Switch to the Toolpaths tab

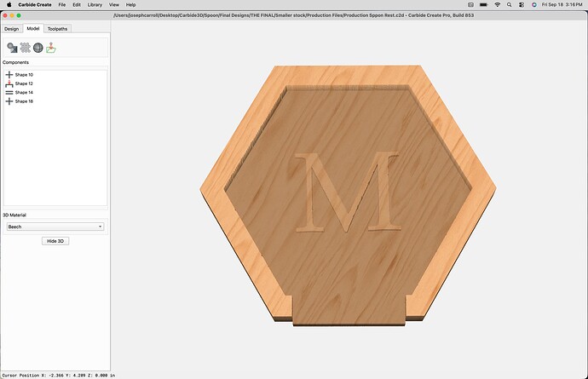[x=57, y=29]
